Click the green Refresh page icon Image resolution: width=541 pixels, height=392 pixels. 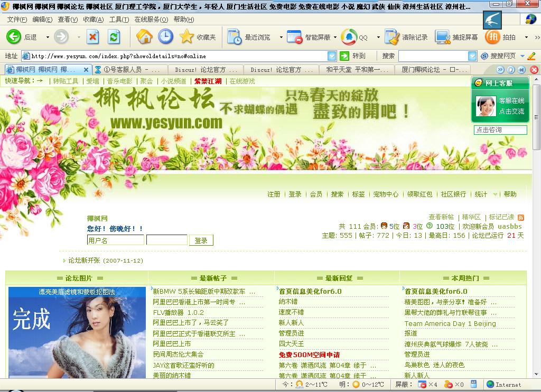pos(114,36)
